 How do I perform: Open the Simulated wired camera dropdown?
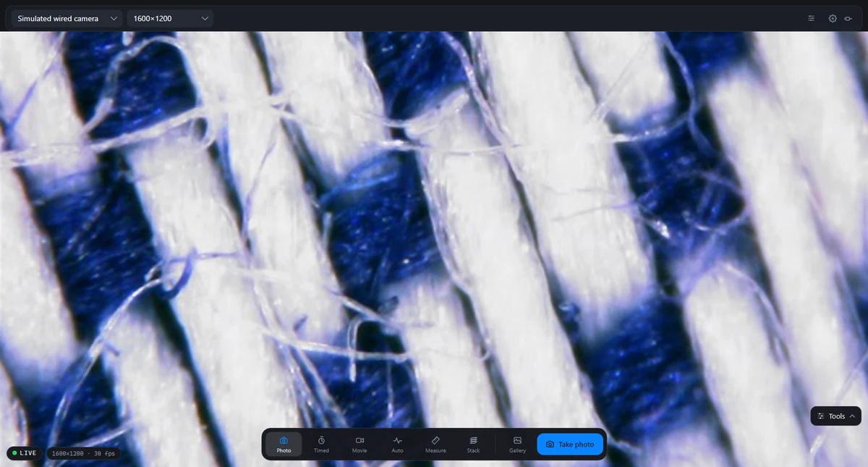coord(67,18)
